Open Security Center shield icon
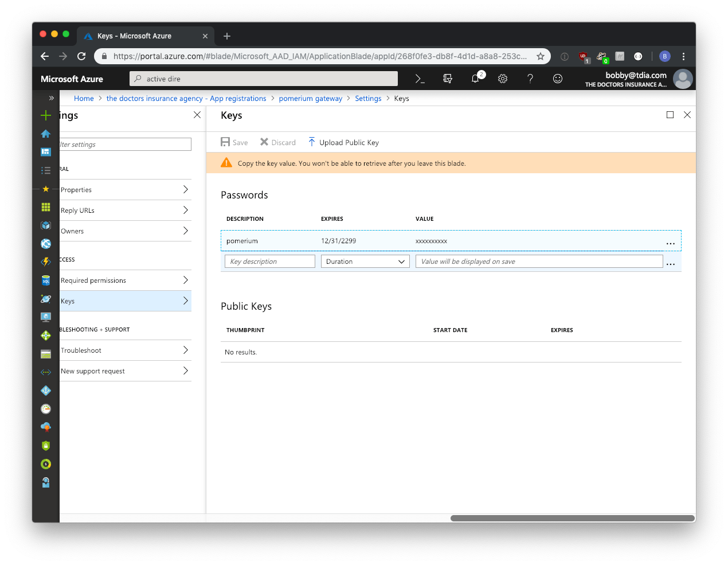 [x=46, y=446]
